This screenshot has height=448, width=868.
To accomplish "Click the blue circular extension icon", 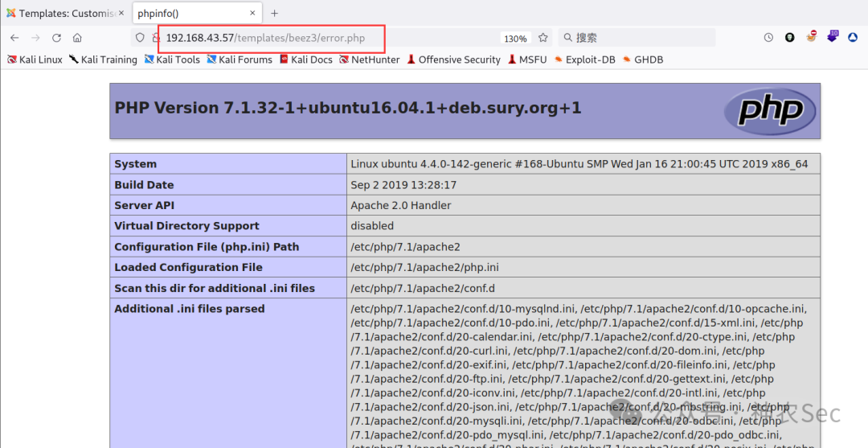I will coord(854,38).
